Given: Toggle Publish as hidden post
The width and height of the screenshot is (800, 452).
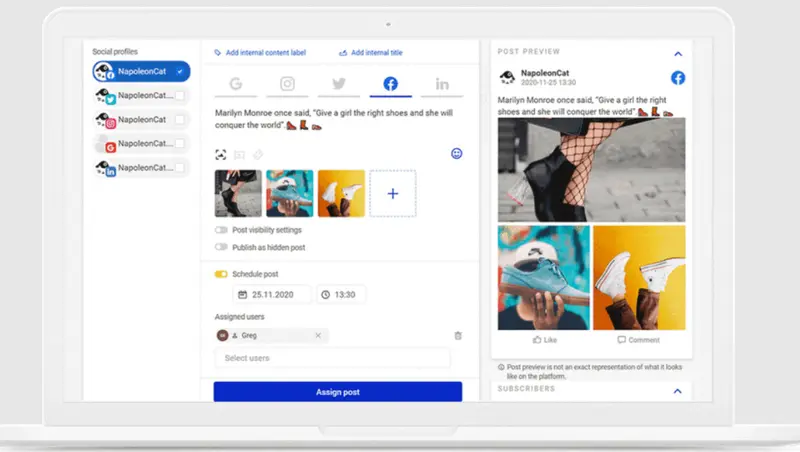Looking at the screenshot, I should 221,247.
